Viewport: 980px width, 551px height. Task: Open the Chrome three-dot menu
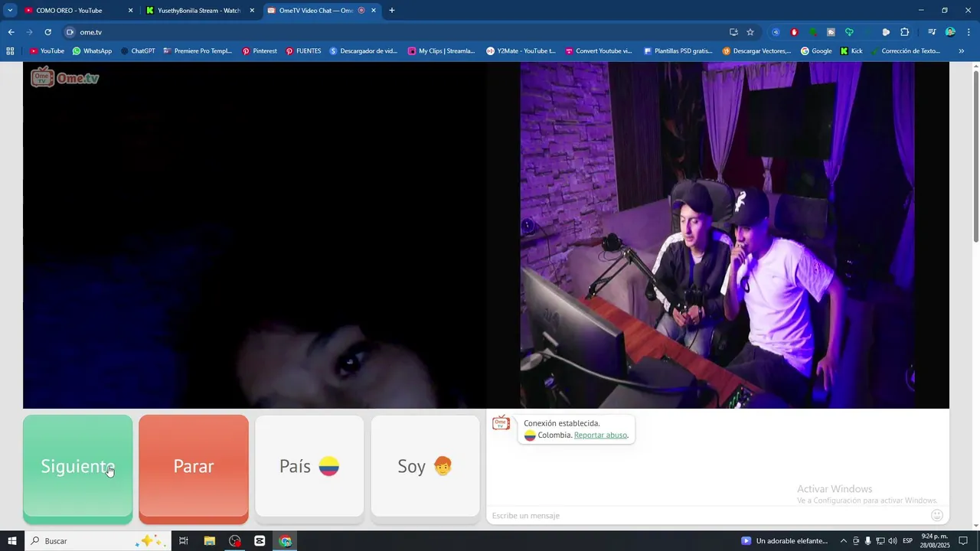click(x=969, y=32)
